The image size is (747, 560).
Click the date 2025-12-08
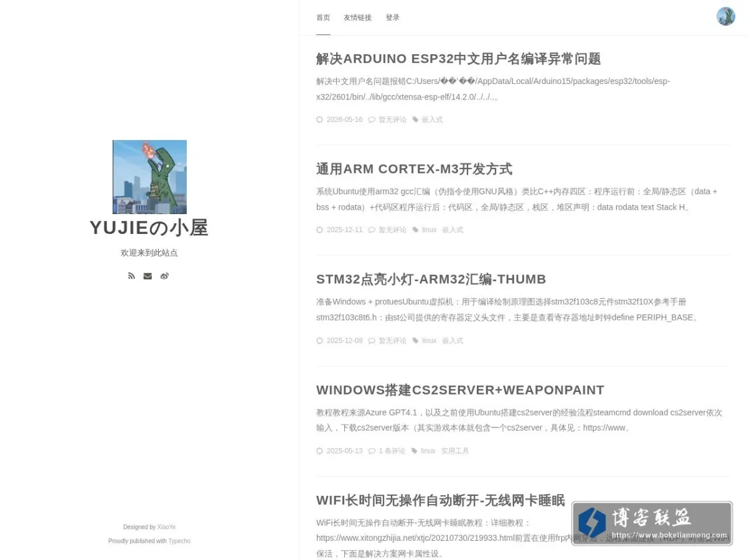pyautogui.click(x=344, y=340)
